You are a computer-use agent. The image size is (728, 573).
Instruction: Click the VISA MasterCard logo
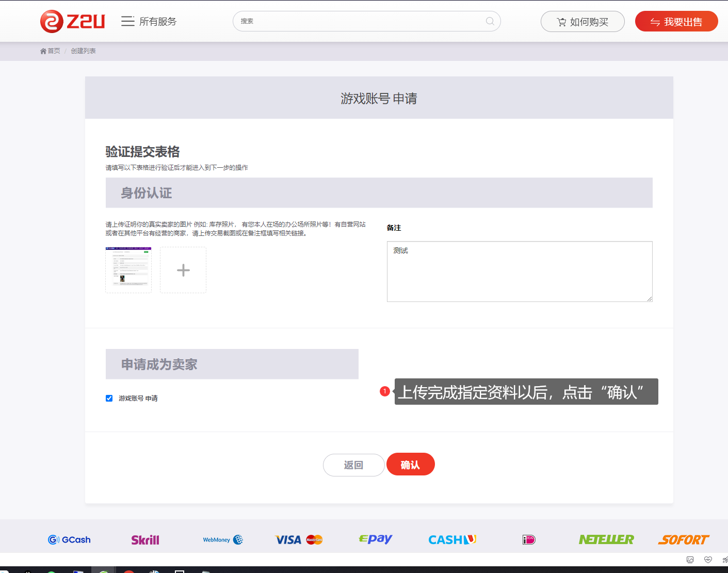click(299, 540)
